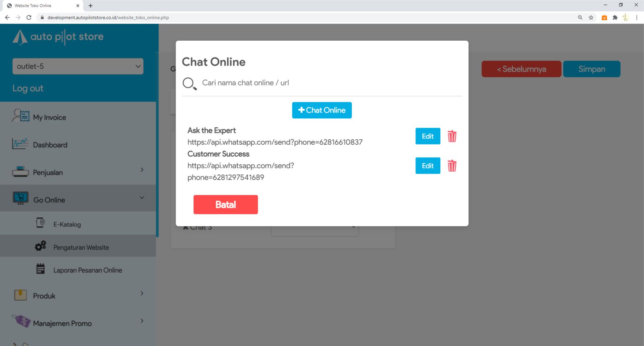
Task: Delete the Ask the Expert chat entry
Action: (452, 136)
